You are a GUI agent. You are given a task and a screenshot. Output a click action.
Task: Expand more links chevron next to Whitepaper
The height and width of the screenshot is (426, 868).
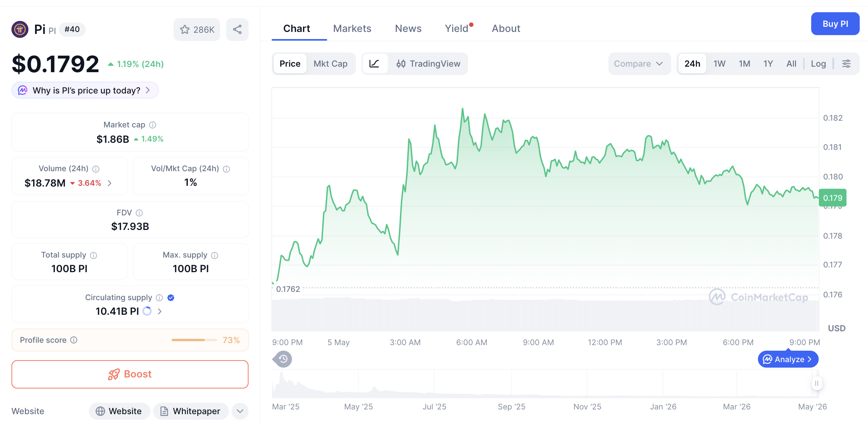tap(240, 411)
